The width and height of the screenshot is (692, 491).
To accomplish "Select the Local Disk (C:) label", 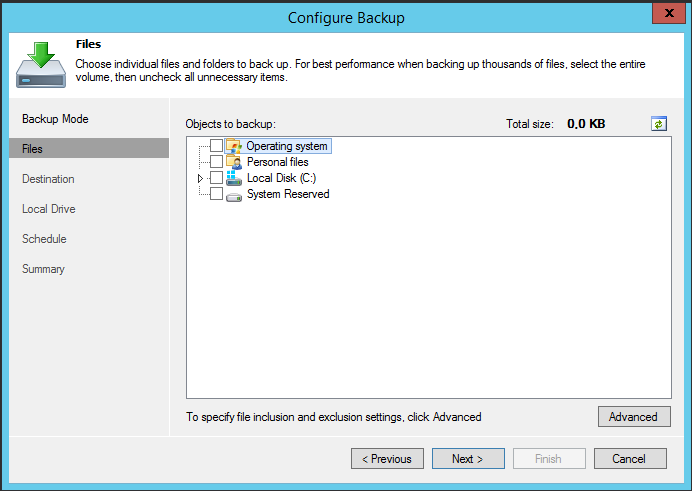I will tap(282, 178).
